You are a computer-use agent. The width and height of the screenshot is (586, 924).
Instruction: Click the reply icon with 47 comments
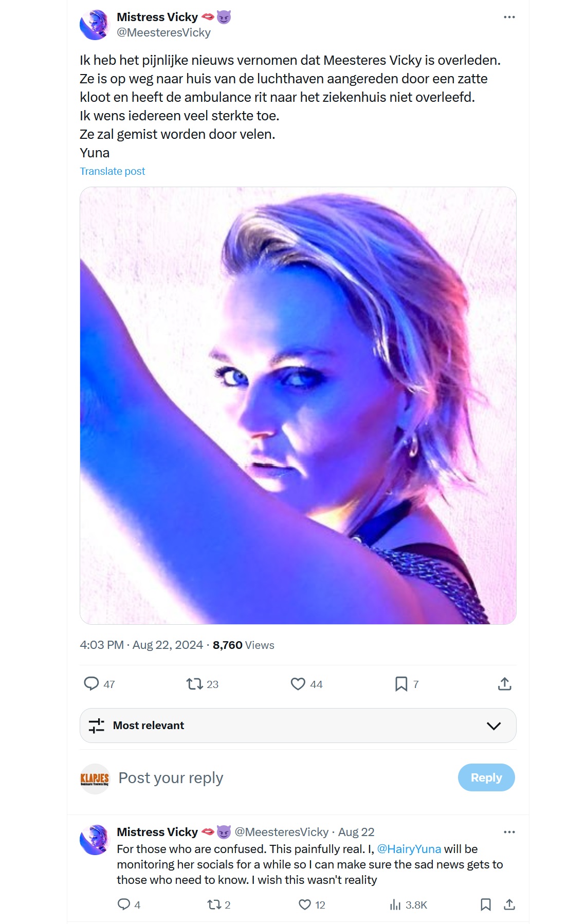pyautogui.click(x=91, y=683)
